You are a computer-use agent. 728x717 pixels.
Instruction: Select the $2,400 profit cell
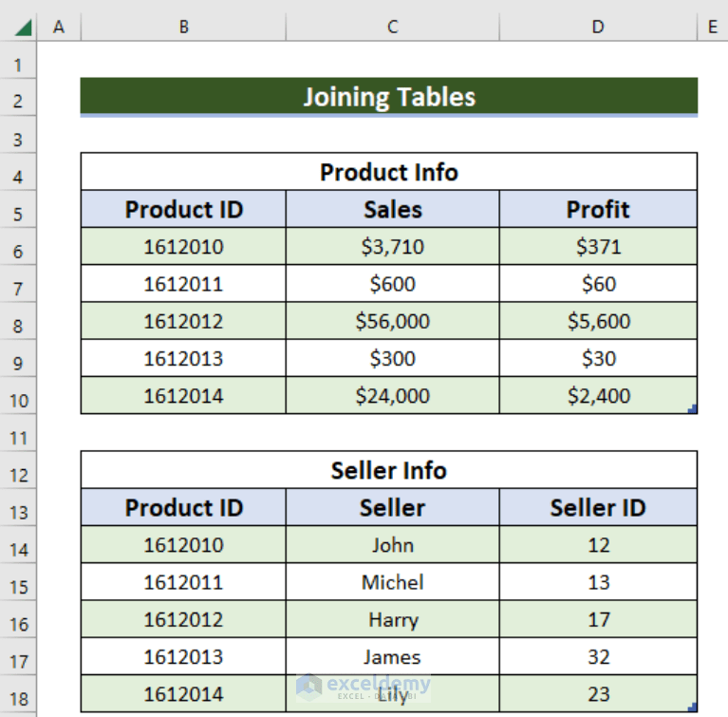[598, 396]
